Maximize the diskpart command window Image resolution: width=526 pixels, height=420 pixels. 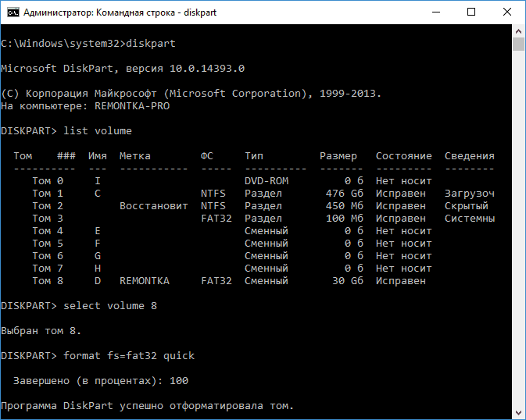(471, 12)
